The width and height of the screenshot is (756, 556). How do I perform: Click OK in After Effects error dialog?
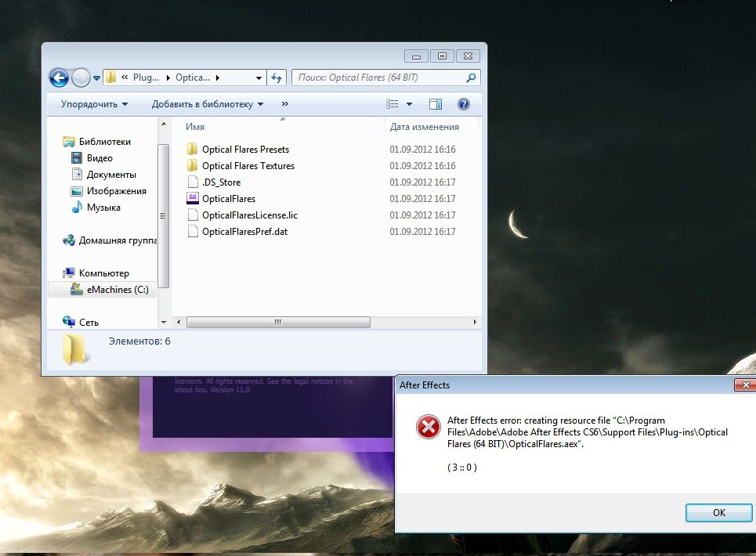(719, 513)
